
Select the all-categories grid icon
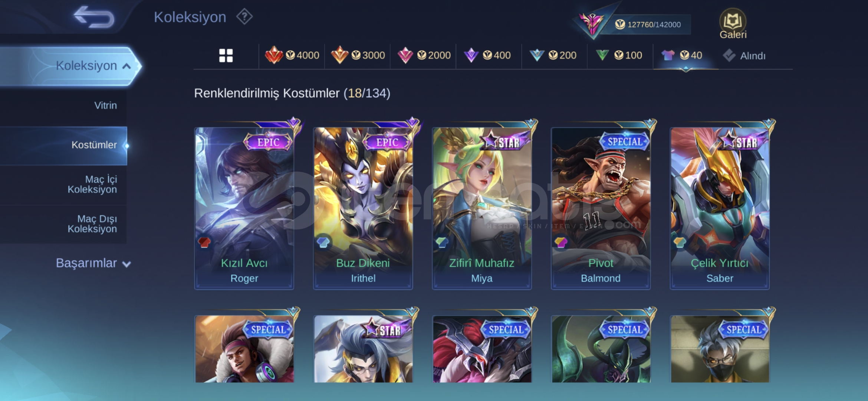[226, 56]
